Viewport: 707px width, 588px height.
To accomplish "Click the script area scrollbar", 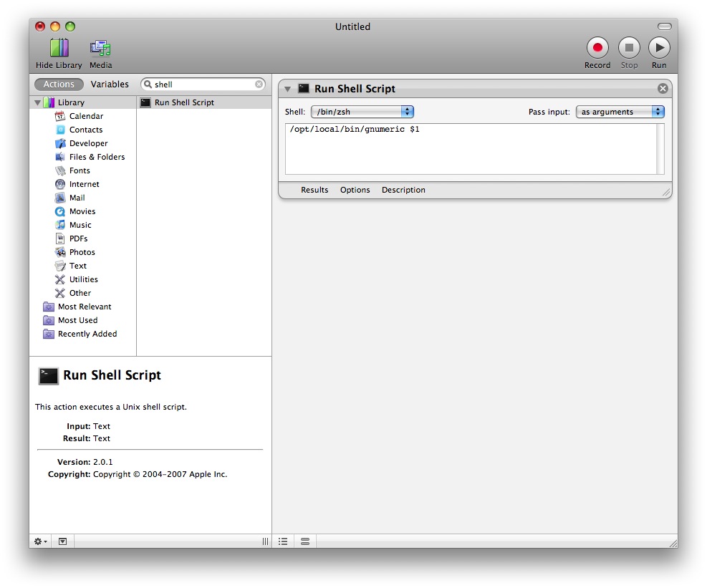I will pyautogui.click(x=660, y=149).
